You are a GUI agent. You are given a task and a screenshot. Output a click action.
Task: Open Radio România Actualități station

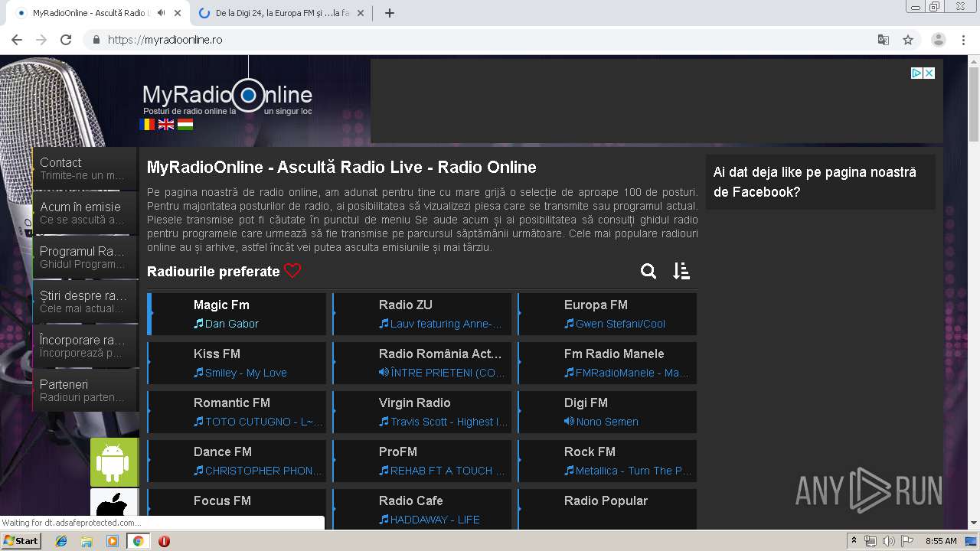pyautogui.click(x=422, y=363)
